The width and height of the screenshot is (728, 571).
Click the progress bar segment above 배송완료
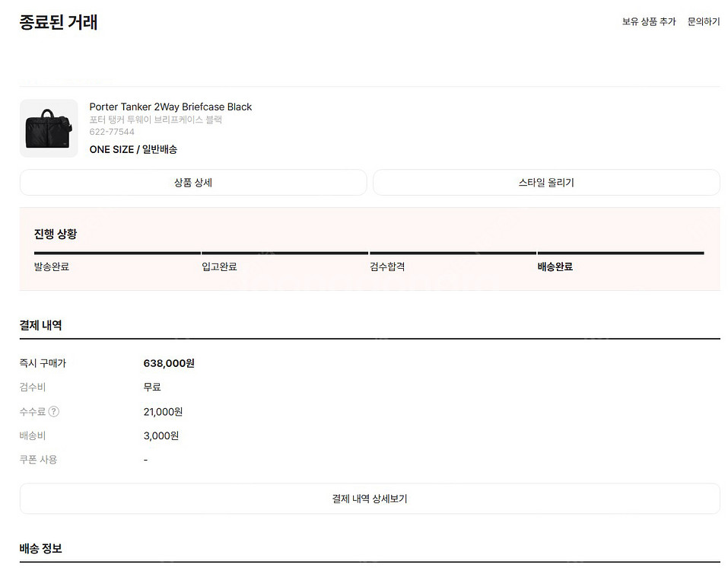621,253
